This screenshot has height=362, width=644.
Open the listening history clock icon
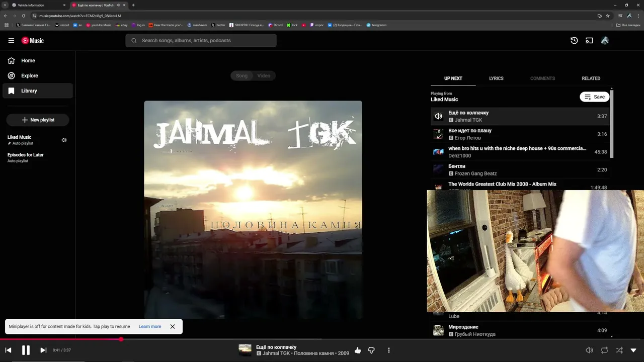(574, 41)
